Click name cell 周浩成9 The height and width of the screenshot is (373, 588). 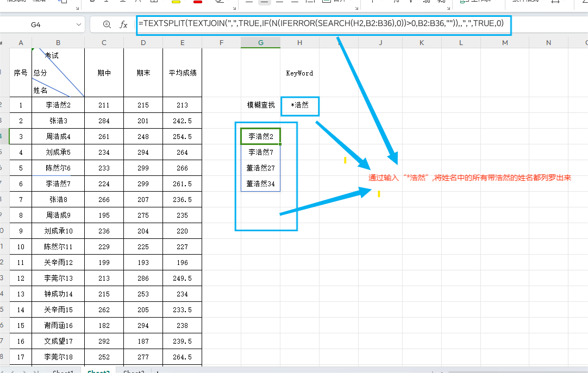click(58, 215)
